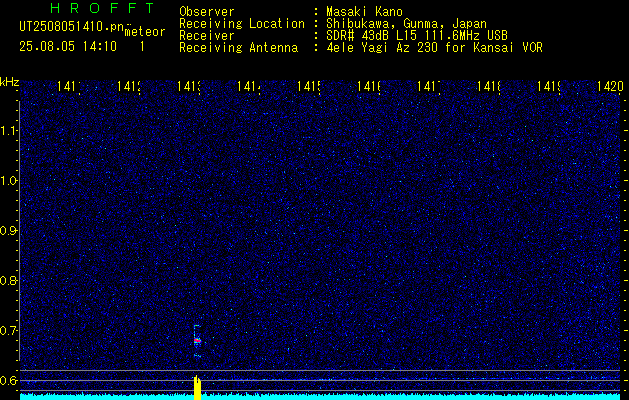Click the 0.9 kHz axis tick label

(8, 231)
